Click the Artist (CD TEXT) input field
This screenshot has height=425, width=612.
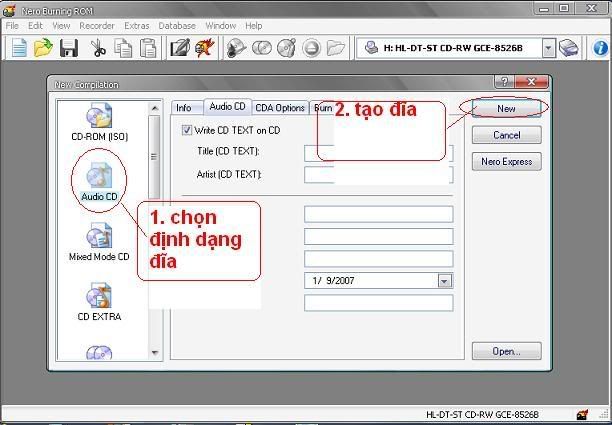(x=379, y=175)
